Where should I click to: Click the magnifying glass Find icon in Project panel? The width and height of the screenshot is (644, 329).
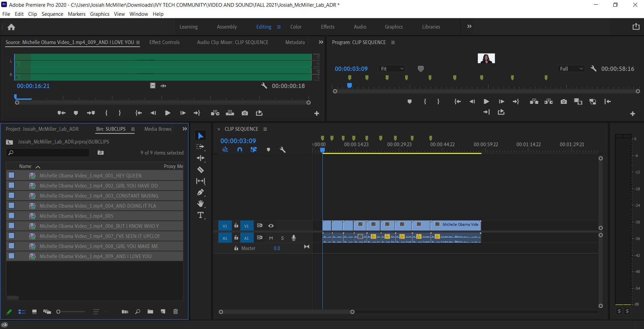pyautogui.click(x=137, y=312)
